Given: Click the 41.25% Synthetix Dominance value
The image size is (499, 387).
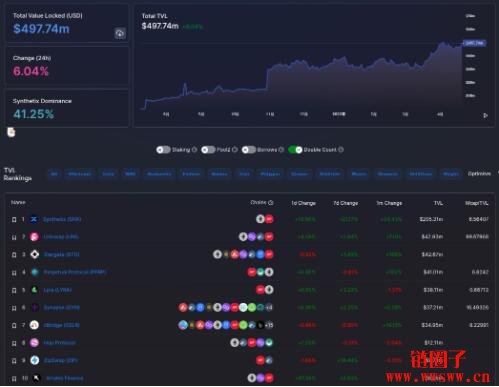Looking at the screenshot, I should (x=33, y=114).
